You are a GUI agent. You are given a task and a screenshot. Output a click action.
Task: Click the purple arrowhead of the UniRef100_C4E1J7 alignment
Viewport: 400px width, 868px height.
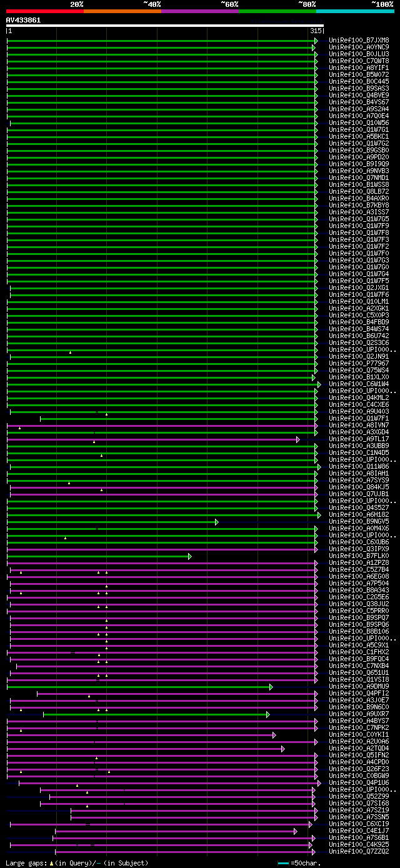(x=296, y=831)
